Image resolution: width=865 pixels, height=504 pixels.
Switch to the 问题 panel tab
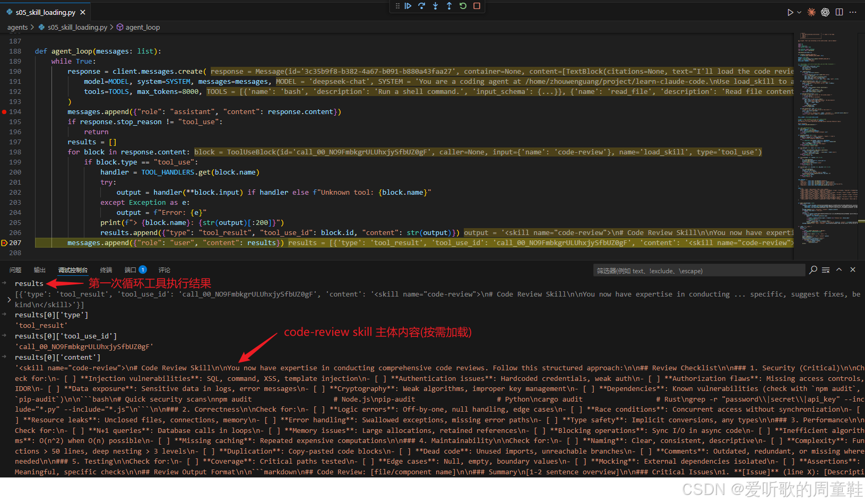(15, 270)
